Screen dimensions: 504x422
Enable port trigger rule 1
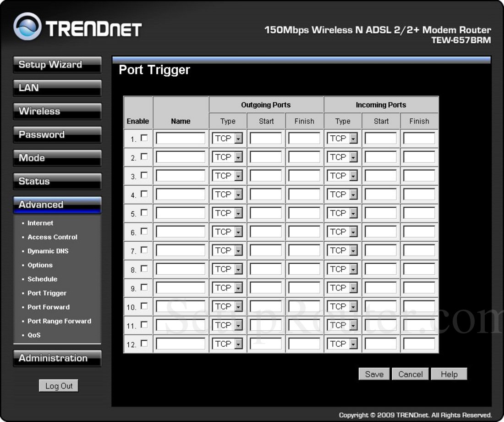(x=144, y=139)
